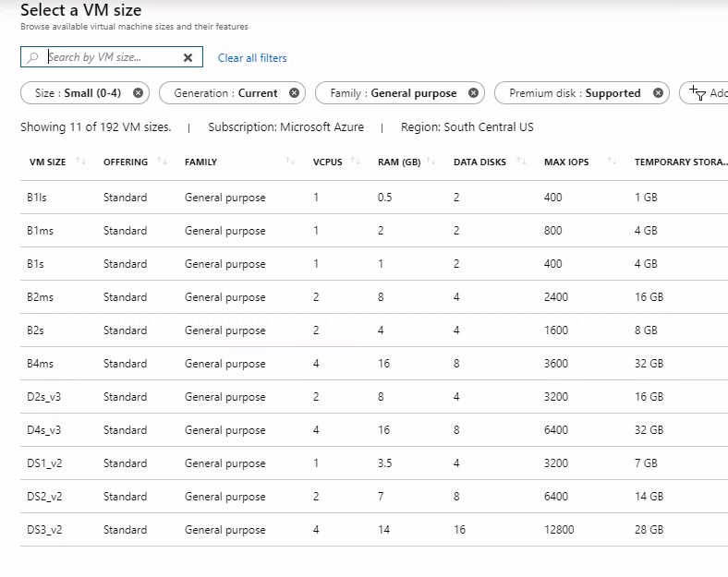Viewport: 728px width, 577px height.
Task: Sort by OFFERING column arrows
Action: (162, 161)
